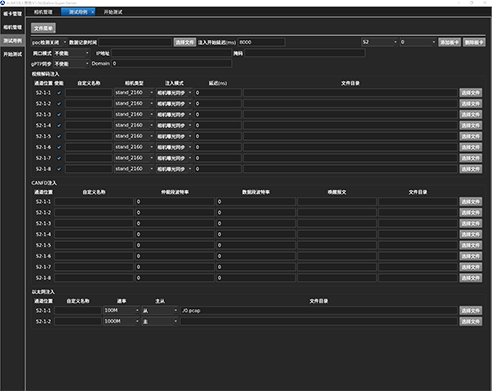Click the 添加板卡 button

(x=449, y=42)
